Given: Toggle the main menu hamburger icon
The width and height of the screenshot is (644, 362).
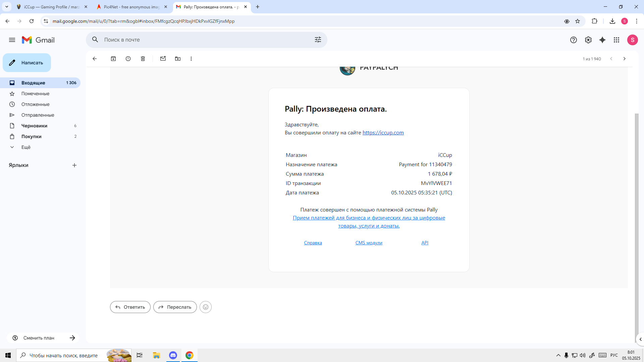Looking at the screenshot, I should click(12, 40).
